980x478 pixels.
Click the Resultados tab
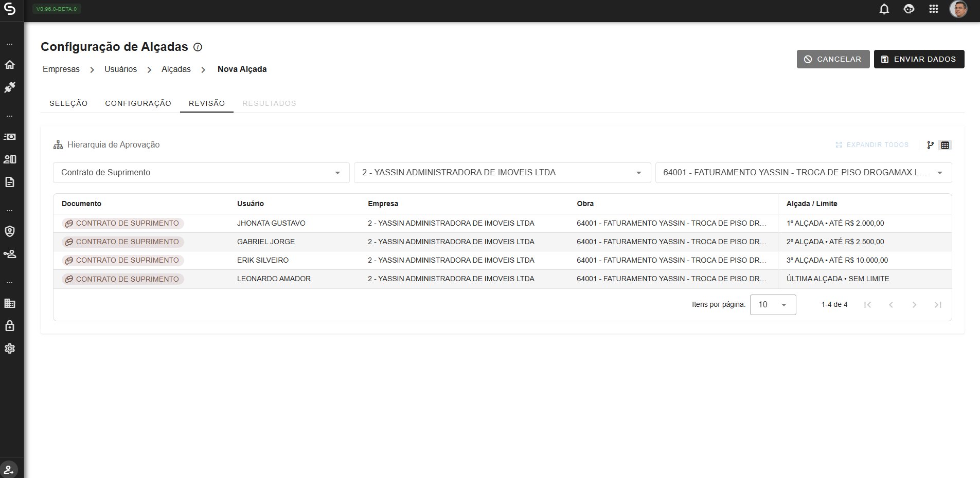[269, 103]
